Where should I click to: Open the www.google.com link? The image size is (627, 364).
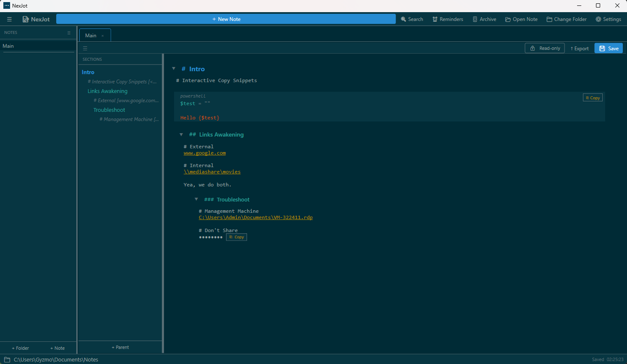coord(205,153)
